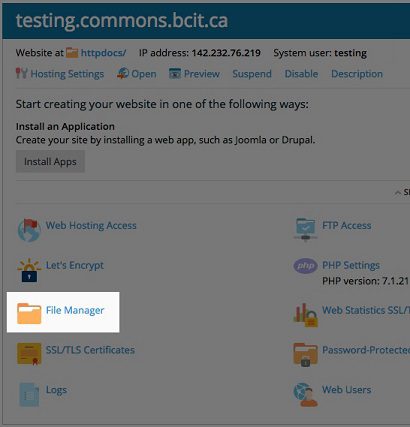410x427 pixels.
Task: Open the File Manager text link
Action: click(75, 310)
